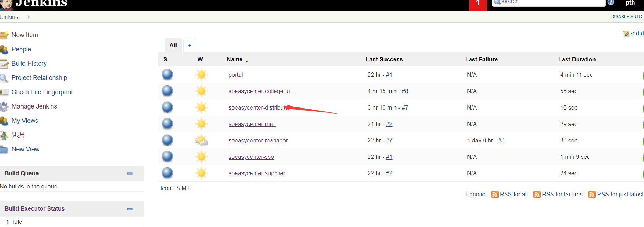The height and width of the screenshot is (227, 644).
Task: Sort by the S status column
Action: 165,60
